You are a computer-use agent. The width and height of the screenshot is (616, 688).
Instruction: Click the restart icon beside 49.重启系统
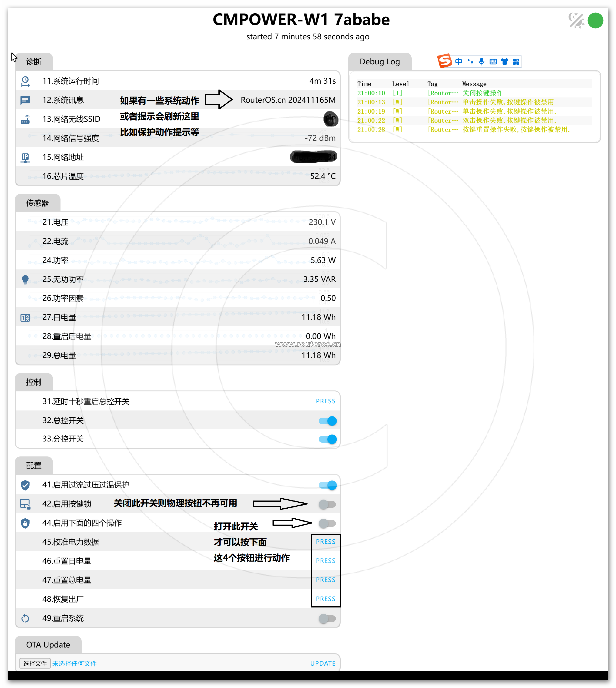tap(25, 618)
